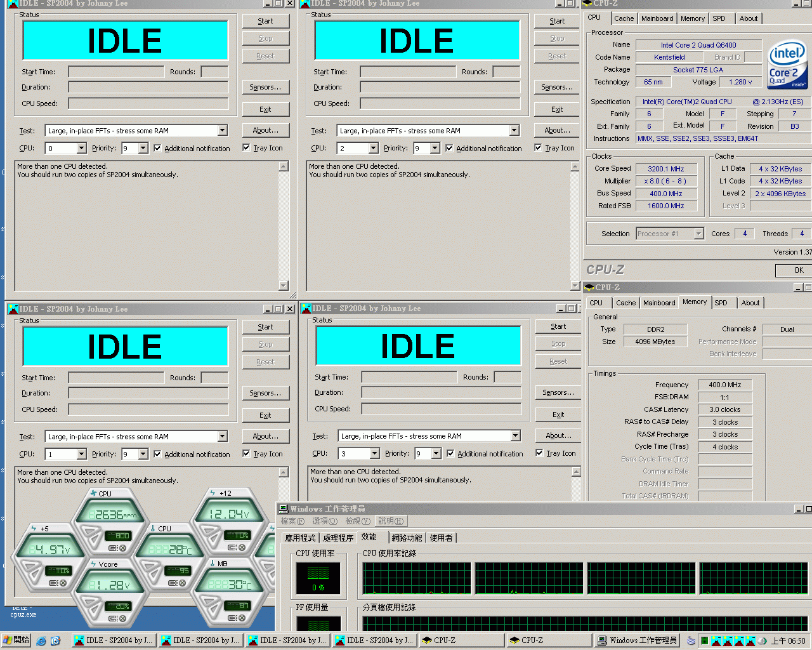Image resolution: width=812 pixels, height=650 pixels.
Task: Click Exit in the CPU 1 SP2004 window
Action: 265,415
